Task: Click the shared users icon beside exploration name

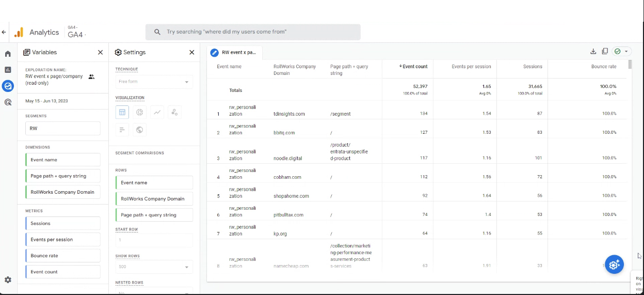Action: tap(91, 76)
